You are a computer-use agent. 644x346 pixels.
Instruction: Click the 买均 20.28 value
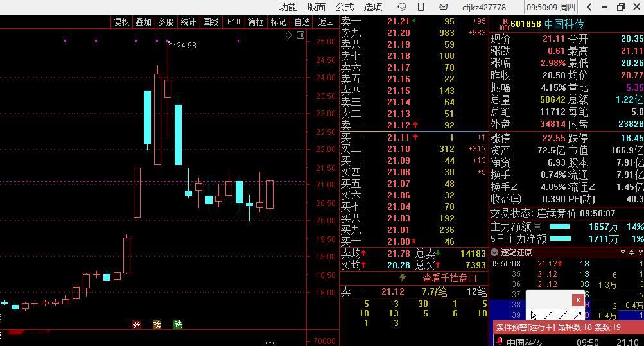398,266
